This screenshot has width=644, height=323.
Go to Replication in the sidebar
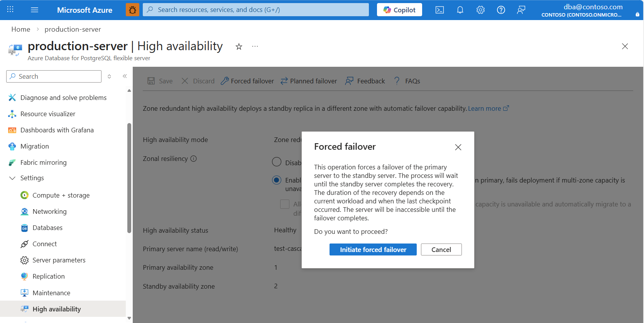pos(49,276)
